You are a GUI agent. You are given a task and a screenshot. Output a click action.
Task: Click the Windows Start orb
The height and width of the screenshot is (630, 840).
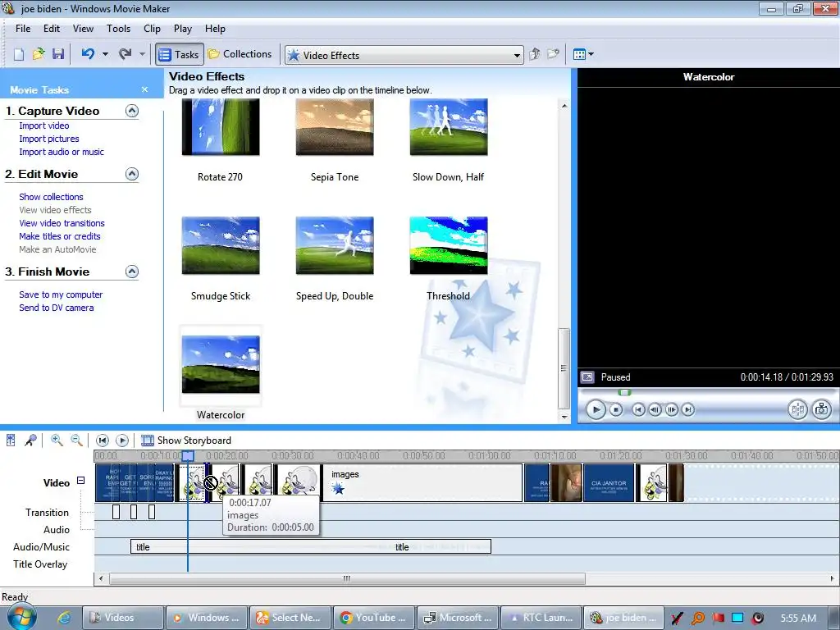(x=21, y=616)
